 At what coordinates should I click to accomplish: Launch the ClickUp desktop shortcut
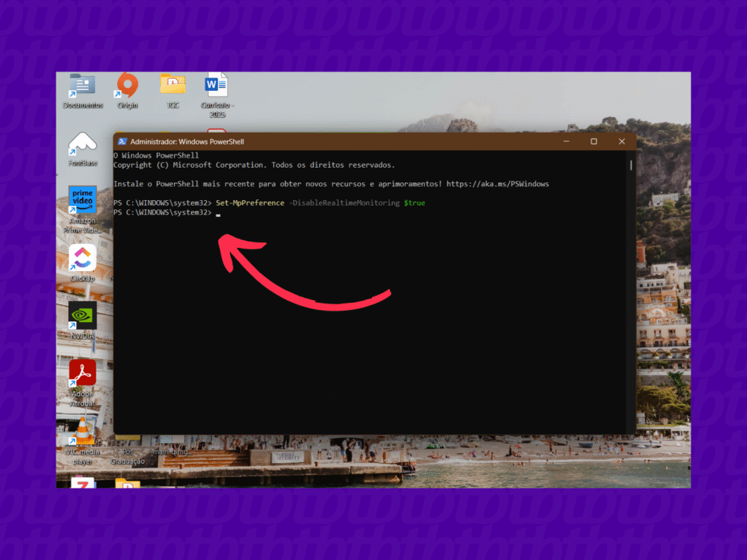[82, 263]
